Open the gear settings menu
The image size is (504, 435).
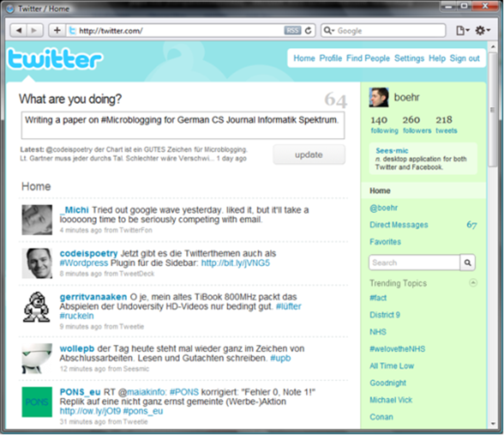point(482,31)
